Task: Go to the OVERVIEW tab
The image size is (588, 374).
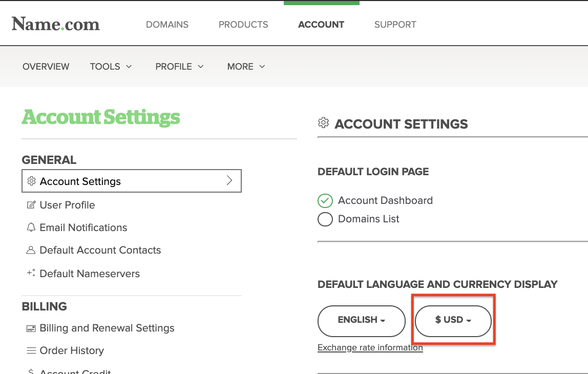Action: pos(46,67)
